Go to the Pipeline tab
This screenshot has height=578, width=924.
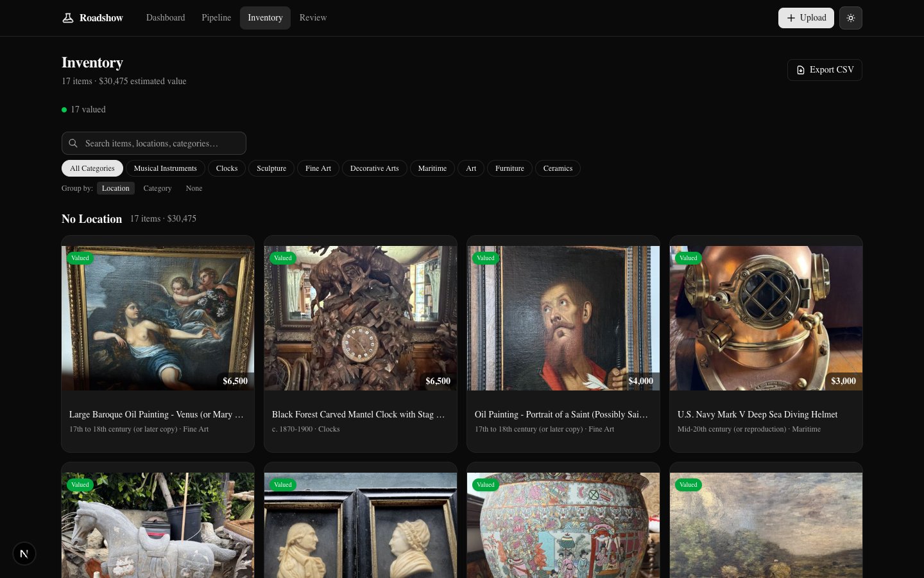[216, 18]
